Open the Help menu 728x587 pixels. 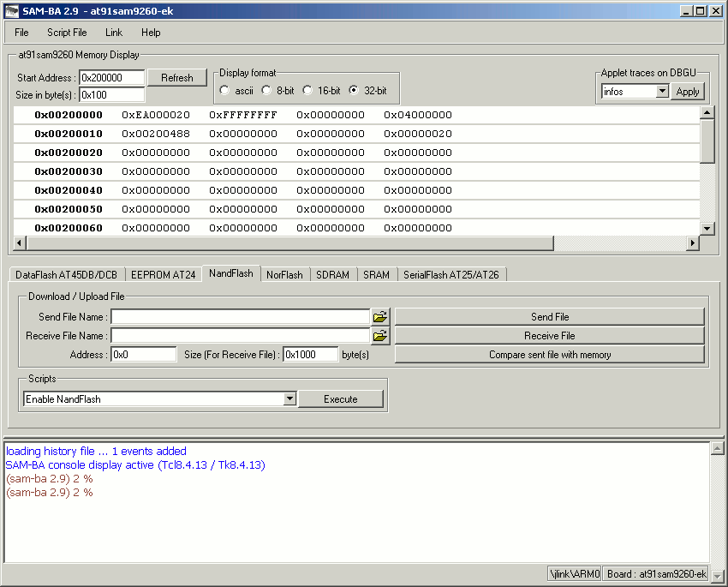[x=151, y=33]
